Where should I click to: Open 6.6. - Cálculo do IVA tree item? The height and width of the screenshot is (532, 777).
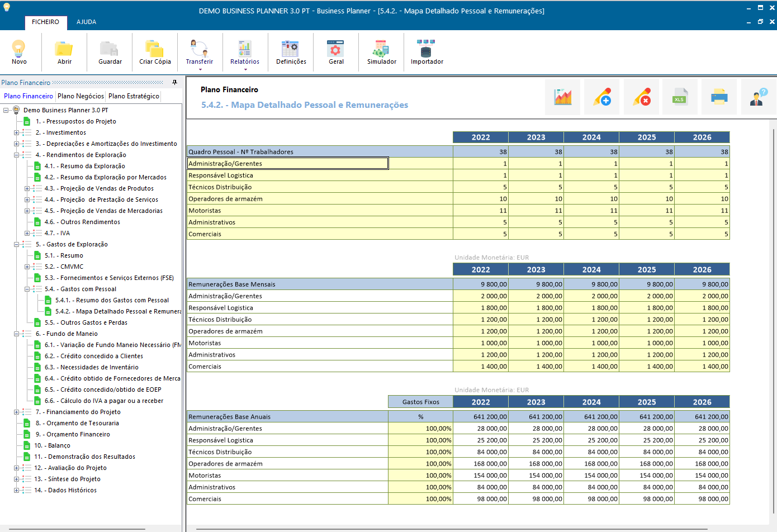tap(104, 401)
